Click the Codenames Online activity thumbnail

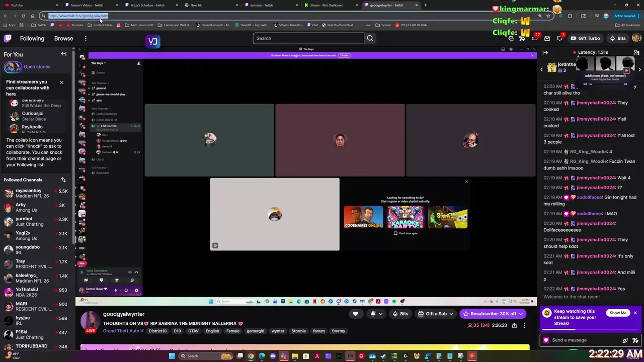(363, 217)
